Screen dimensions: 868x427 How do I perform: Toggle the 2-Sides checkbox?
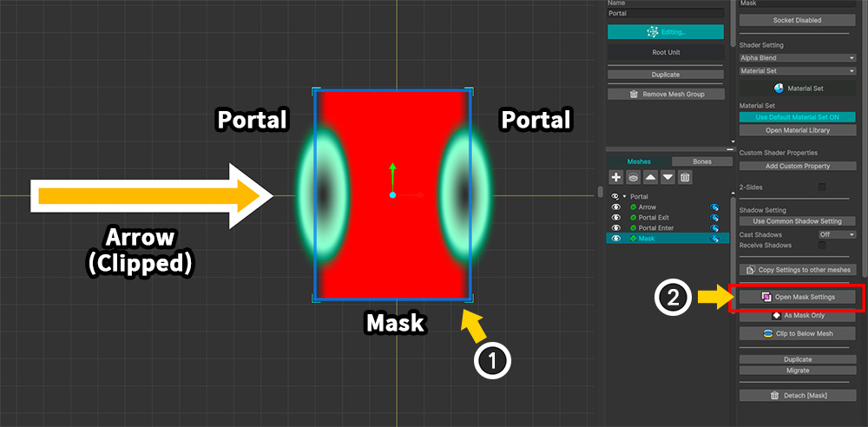coord(821,187)
